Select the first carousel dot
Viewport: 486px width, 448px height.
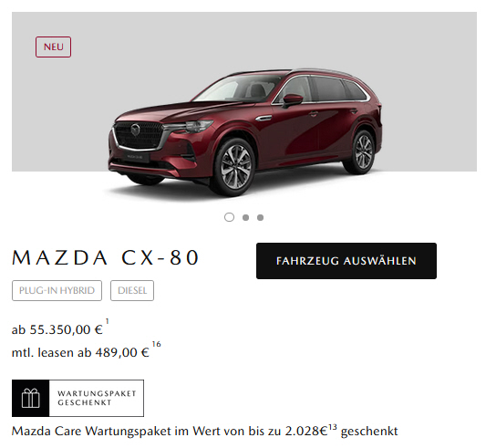(x=229, y=217)
